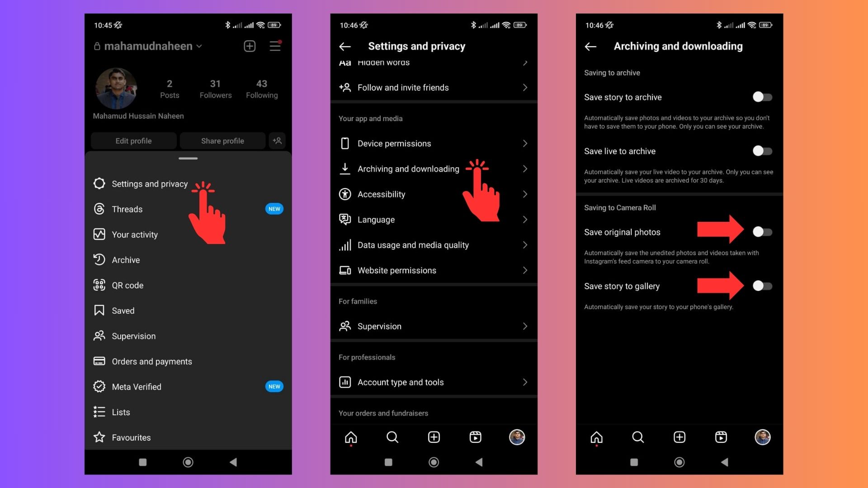
Task: Open Settings and privacy menu
Action: (x=149, y=183)
